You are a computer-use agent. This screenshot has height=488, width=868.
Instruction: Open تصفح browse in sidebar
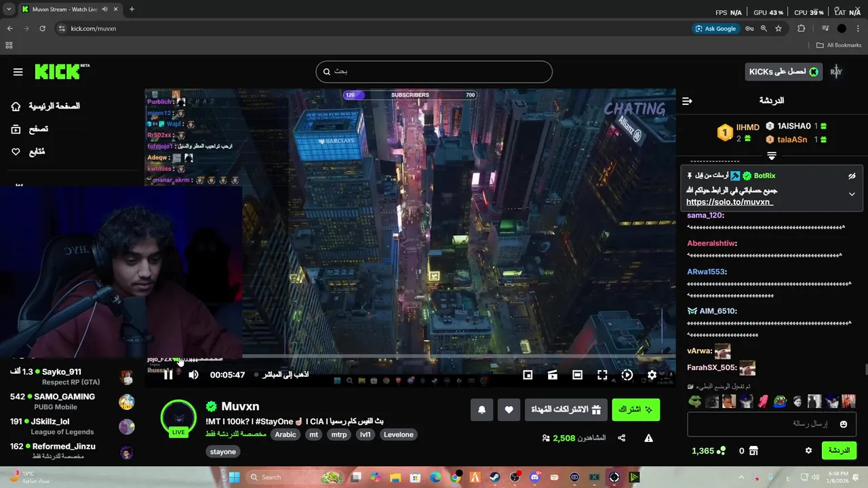(30, 129)
